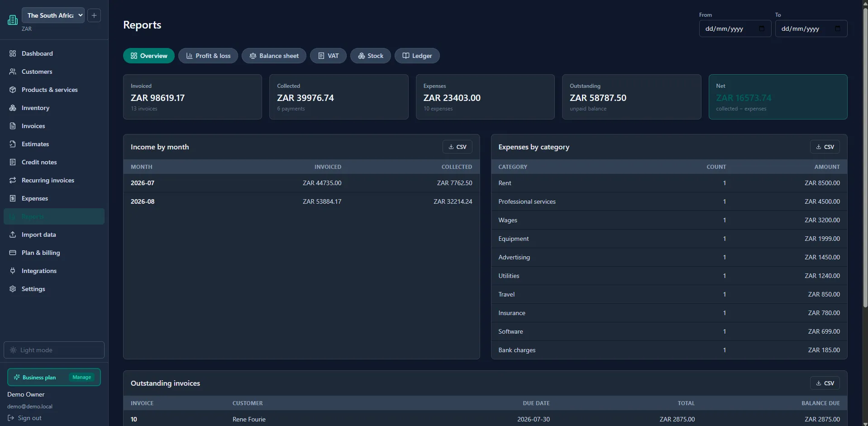Click the scales icon on Balance sheet tab
Image resolution: width=868 pixels, height=426 pixels.
[253, 56]
